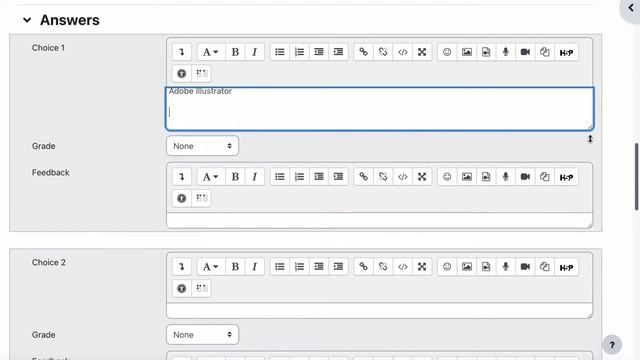Apply italic in Choice 1 editor

[255, 52]
